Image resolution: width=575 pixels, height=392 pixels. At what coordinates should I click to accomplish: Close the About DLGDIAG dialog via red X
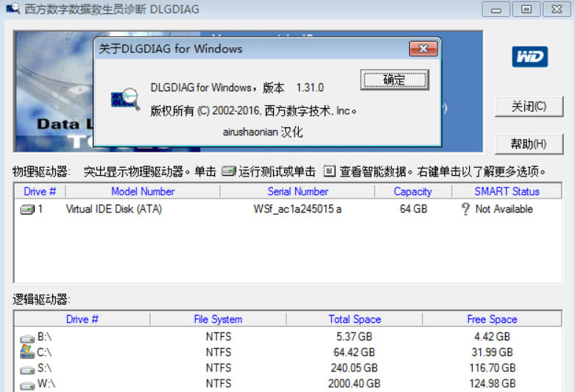click(423, 49)
